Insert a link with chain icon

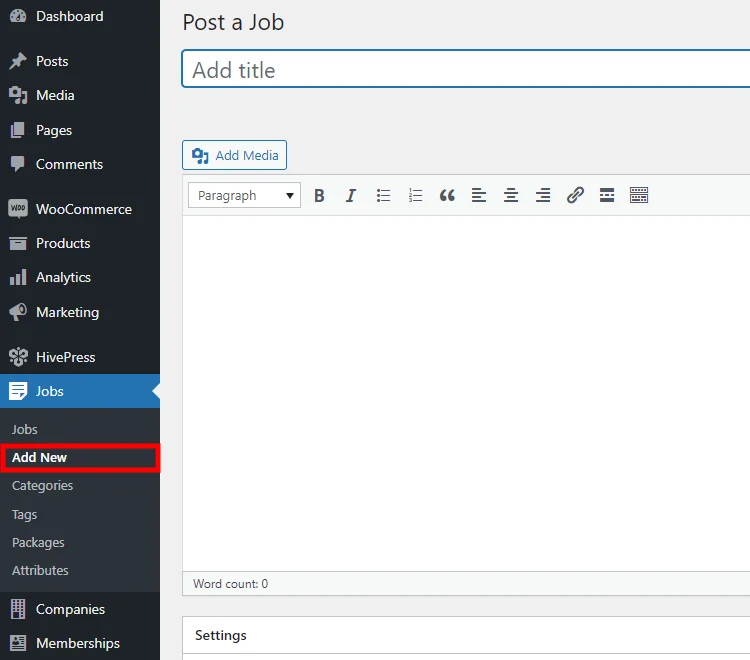point(575,195)
